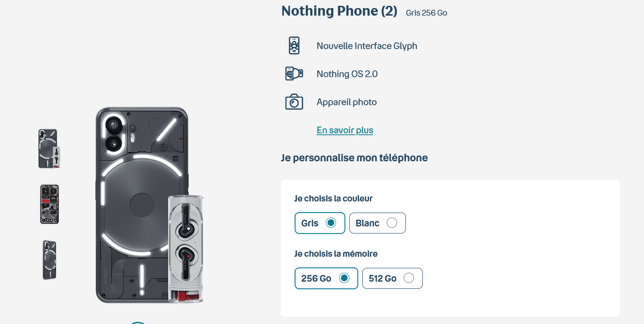Click the Nothing Phone (2) title

pyautogui.click(x=339, y=11)
